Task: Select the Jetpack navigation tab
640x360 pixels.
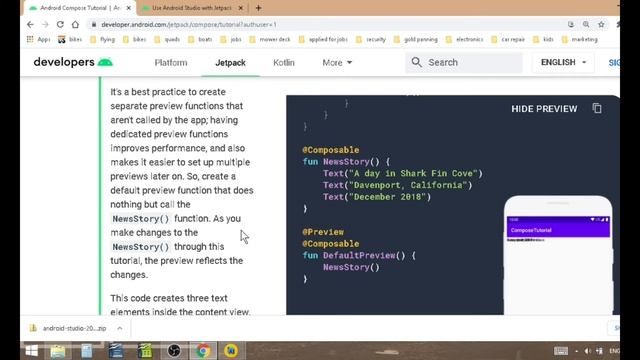Action: click(x=230, y=62)
